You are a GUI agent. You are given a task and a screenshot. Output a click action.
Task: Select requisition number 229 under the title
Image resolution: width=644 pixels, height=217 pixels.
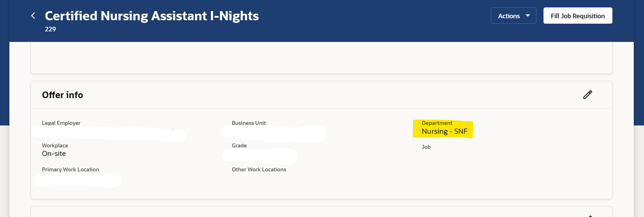coord(50,29)
